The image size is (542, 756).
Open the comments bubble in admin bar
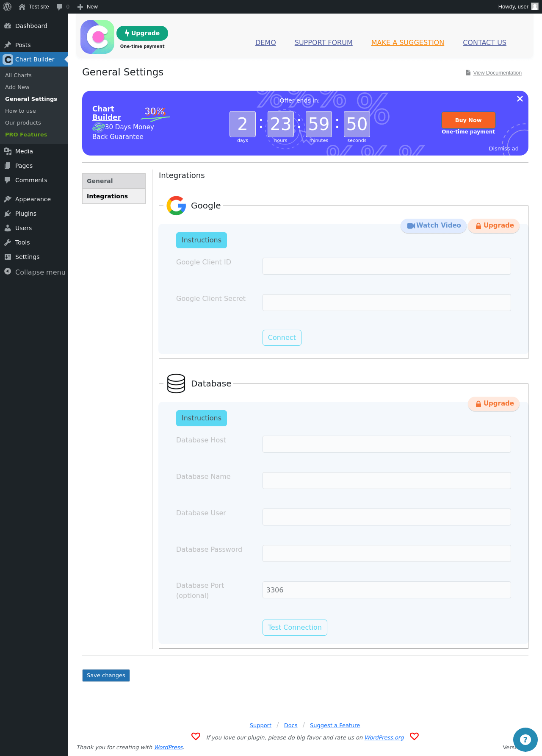tap(63, 7)
